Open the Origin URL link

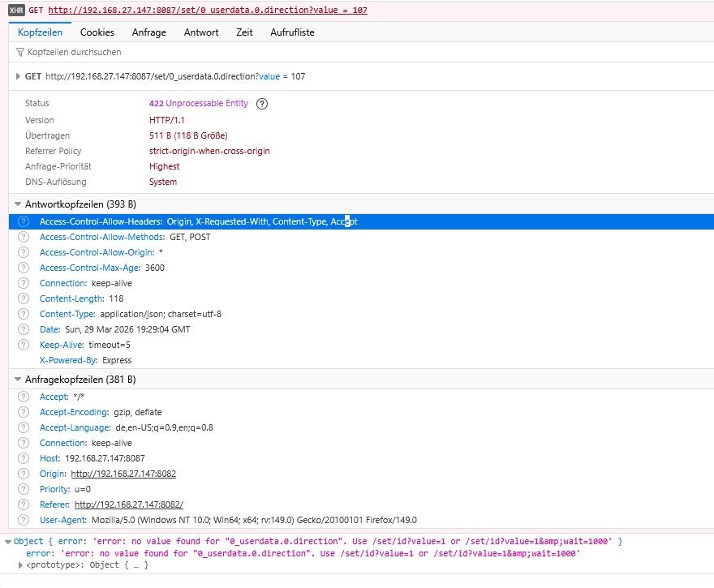coord(123,474)
